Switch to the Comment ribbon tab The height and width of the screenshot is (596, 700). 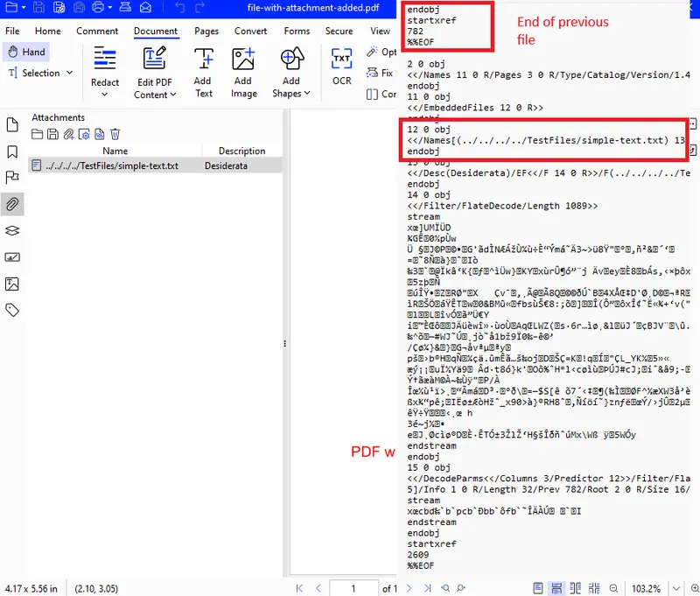click(97, 31)
